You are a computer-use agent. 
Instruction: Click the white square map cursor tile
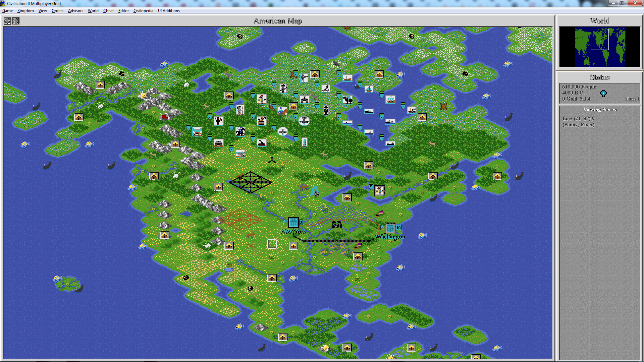[x=272, y=244]
